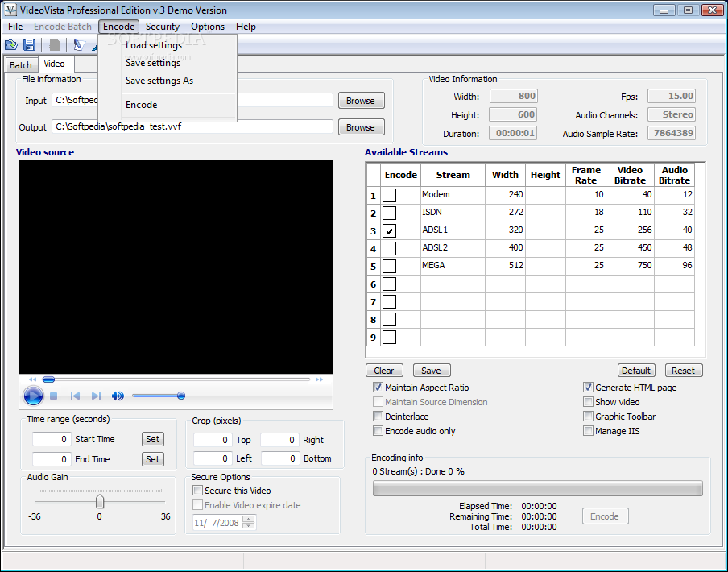The width and height of the screenshot is (728, 572).
Task: Toggle Generate HTML page checkbox
Action: (x=588, y=388)
